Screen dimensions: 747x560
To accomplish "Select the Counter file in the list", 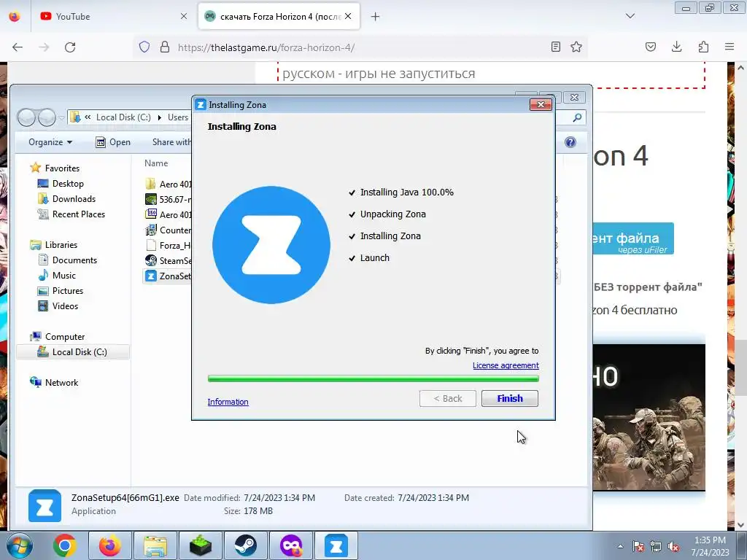I will [168, 230].
